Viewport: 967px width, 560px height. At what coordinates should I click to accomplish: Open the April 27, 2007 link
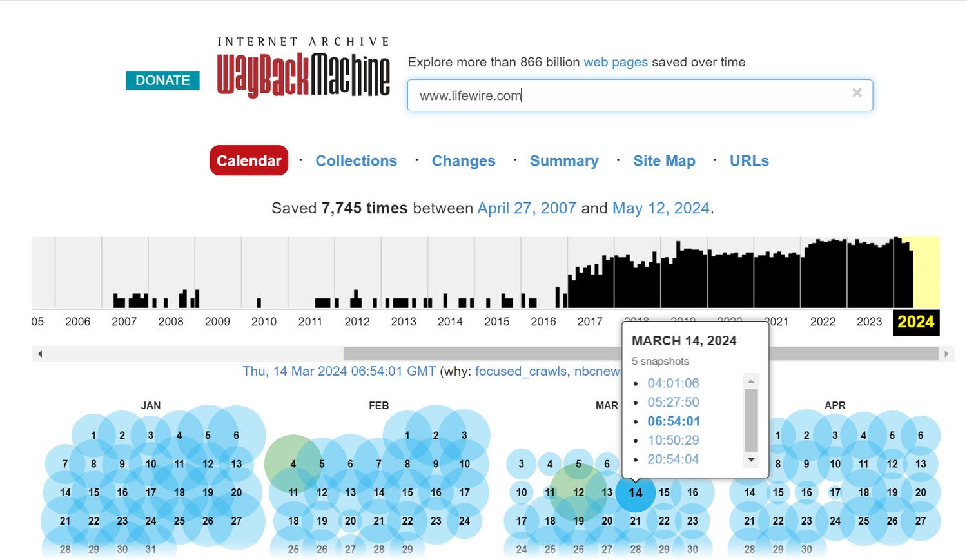(x=526, y=208)
